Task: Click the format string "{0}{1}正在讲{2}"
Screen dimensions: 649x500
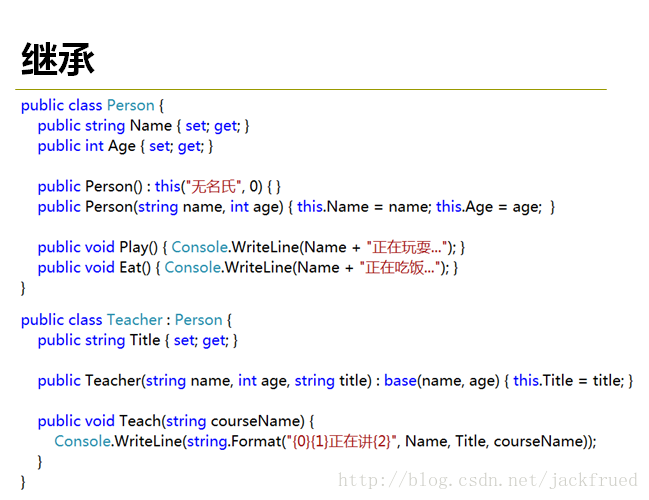Action: (x=342, y=441)
